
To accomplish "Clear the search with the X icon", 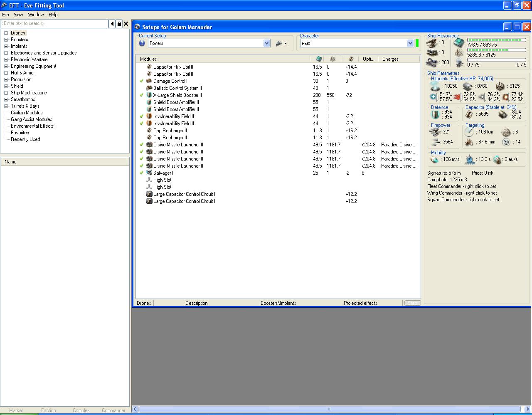I will coord(126,24).
